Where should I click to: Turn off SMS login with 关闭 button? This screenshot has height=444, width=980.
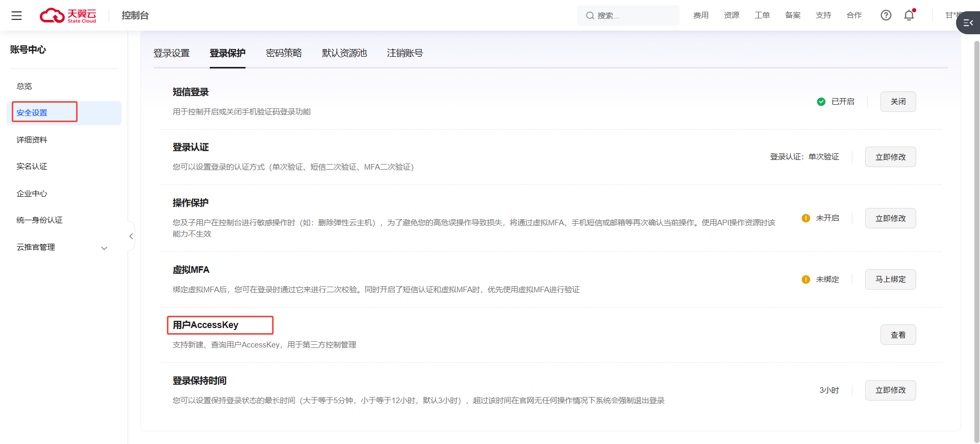point(898,102)
